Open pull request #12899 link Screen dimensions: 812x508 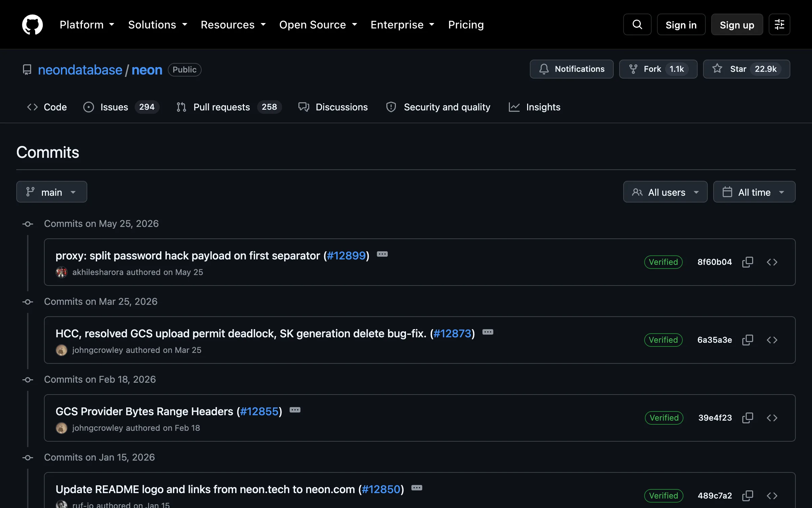pos(346,256)
